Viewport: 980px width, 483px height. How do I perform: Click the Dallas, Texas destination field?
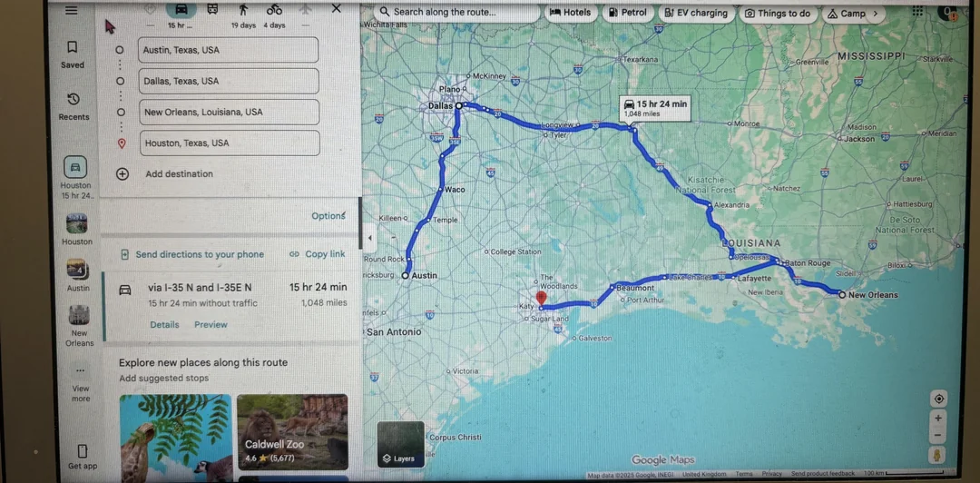[x=228, y=81]
